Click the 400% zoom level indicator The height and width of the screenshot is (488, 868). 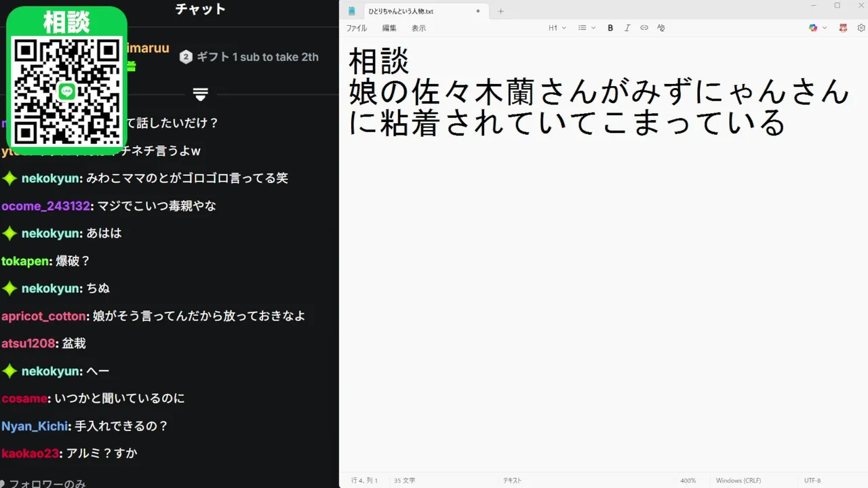[688, 481]
